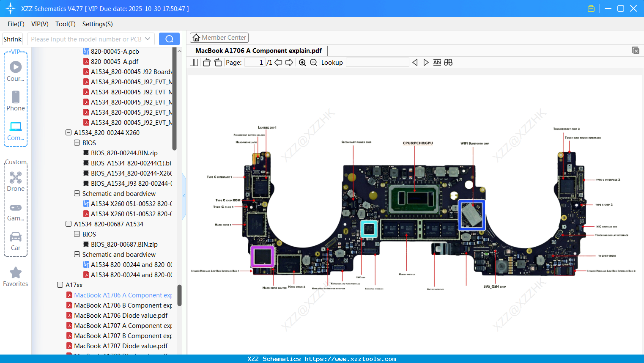644x363 pixels.
Task: Toggle the Abi match-case search option
Action: 437,63
